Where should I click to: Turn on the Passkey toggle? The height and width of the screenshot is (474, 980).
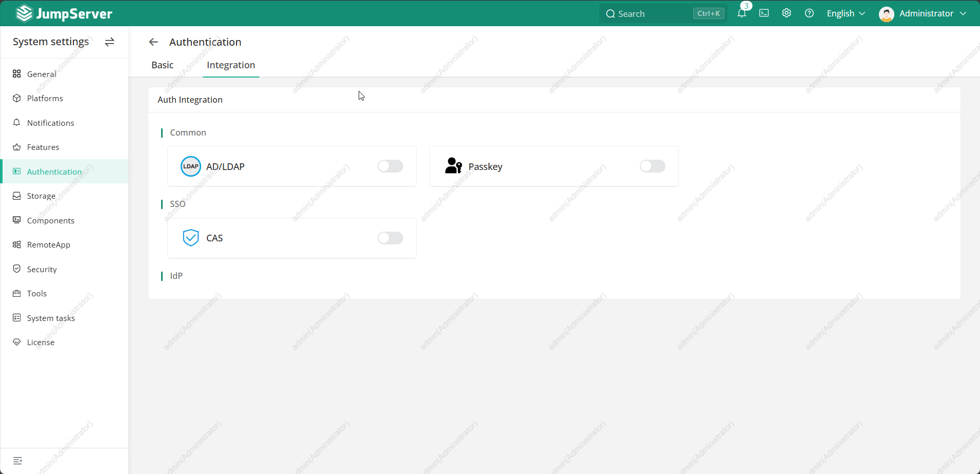click(x=652, y=166)
